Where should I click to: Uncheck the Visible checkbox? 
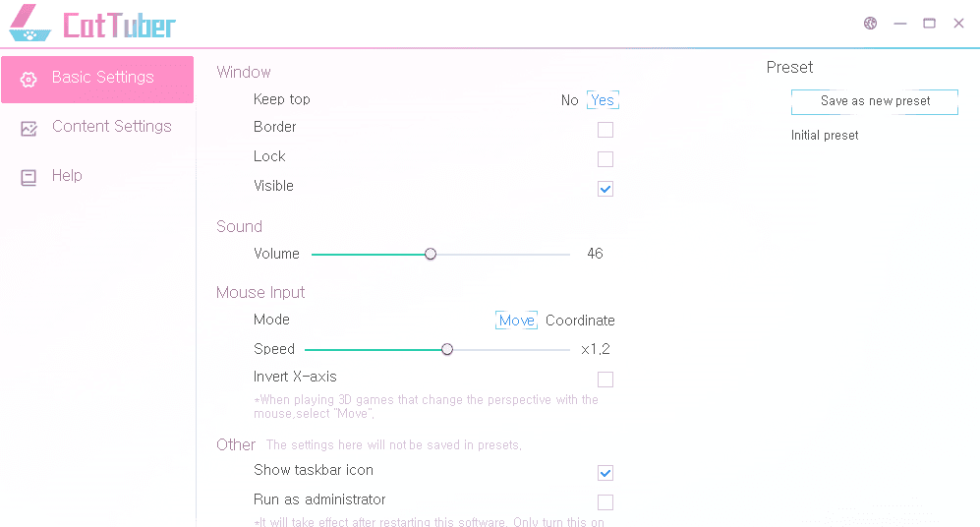(605, 189)
